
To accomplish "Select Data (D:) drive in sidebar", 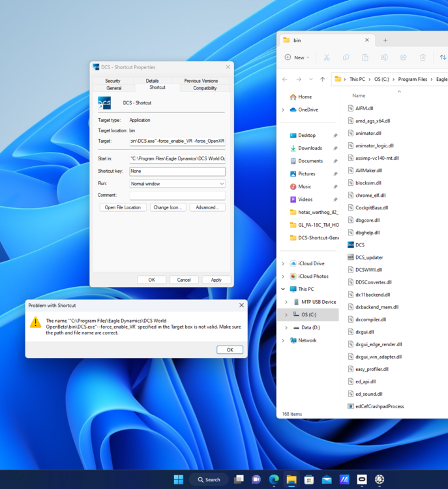I will click(x=310, y=327).
